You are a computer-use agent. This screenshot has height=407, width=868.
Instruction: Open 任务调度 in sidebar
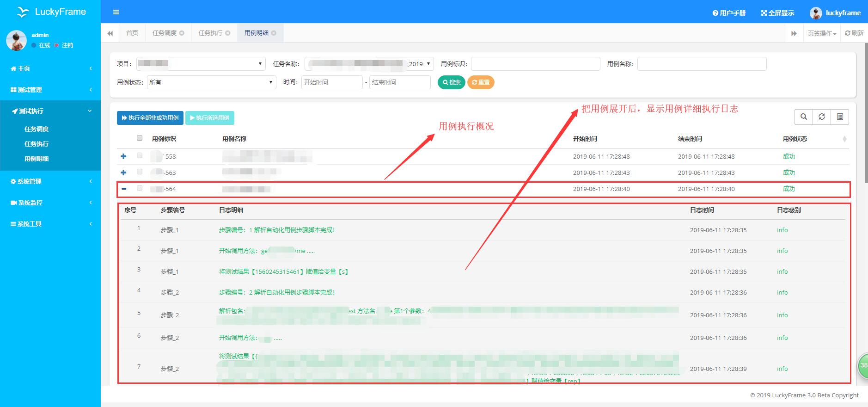tap(37, 129)
